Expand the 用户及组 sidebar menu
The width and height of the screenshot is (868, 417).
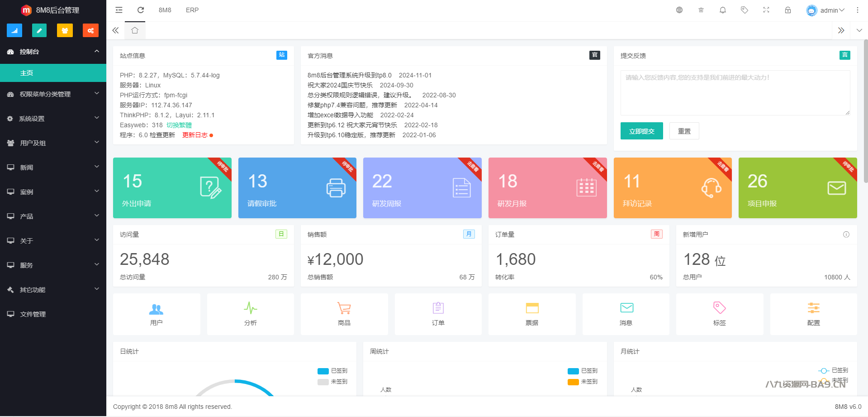[x=53, y=143]
